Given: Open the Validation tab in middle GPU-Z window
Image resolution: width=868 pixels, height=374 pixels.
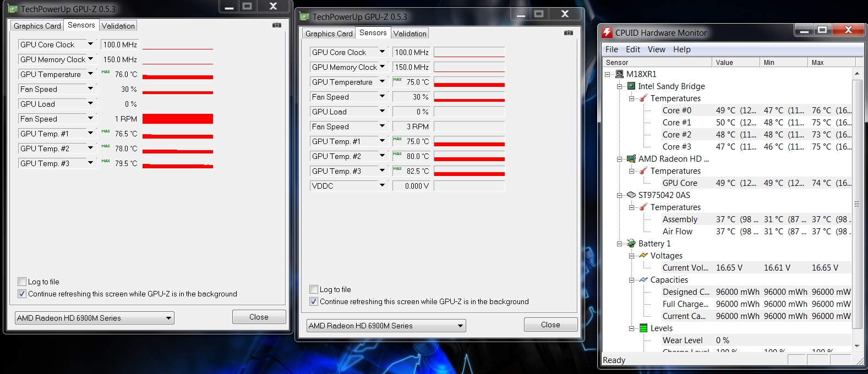Looking at the screenshot, I should pyautogui.click(x=410, y=34).
